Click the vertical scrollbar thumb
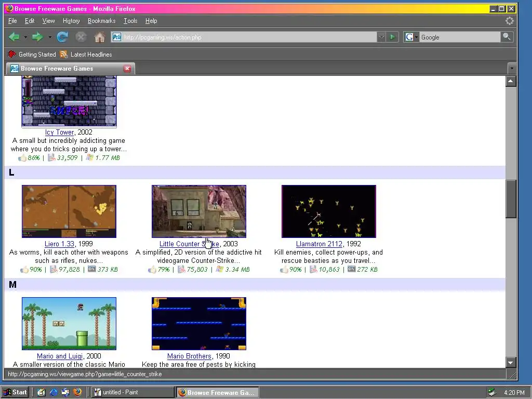 511,199
